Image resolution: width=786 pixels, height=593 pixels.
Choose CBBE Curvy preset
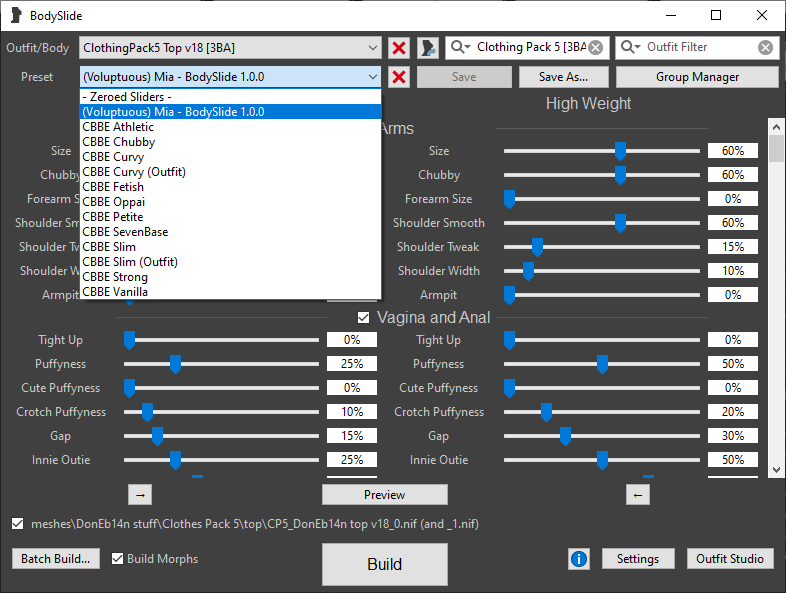click(x=231, y=157)
